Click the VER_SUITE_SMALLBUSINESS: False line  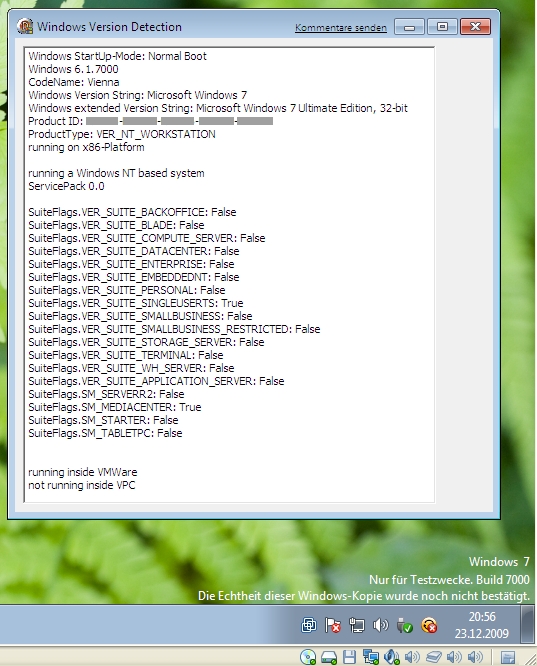click(140, 316)
